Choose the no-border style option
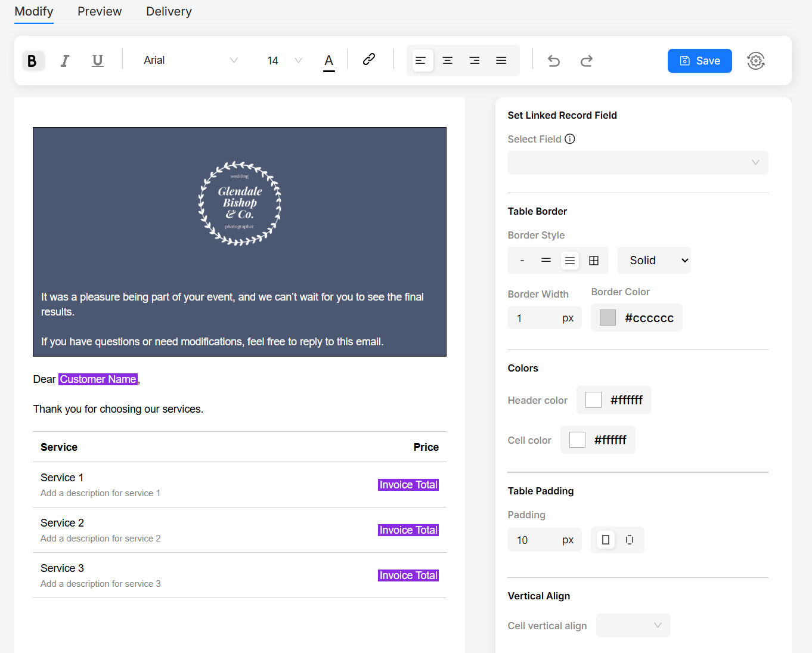The image size is (812, 653). click(522, 261)
